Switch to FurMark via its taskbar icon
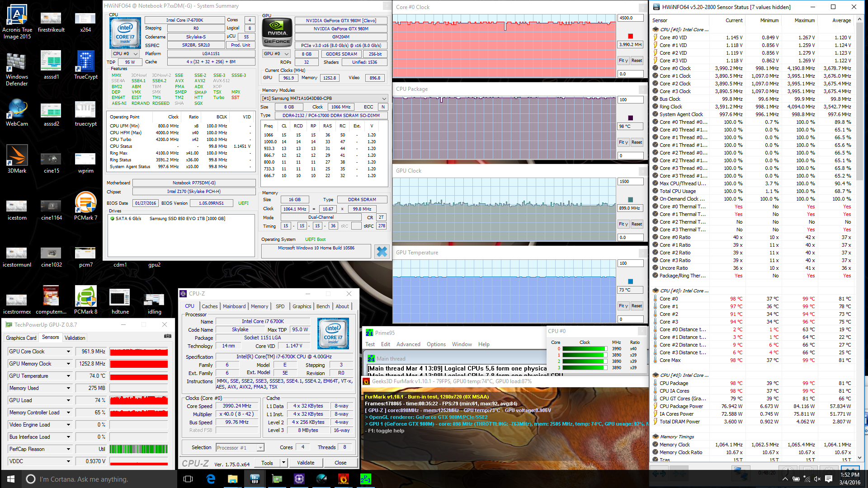The height and width of the screenshot is (488, 868). (x=344, y=479)
